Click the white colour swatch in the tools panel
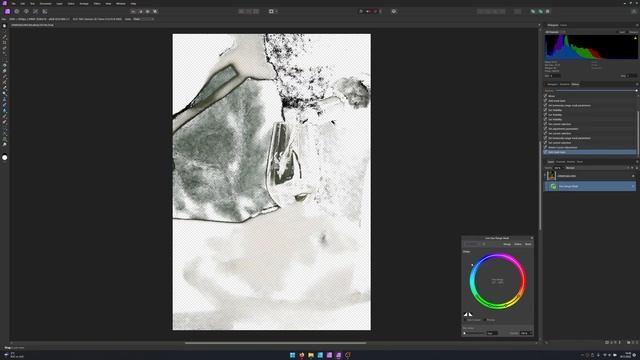The height and width of the screenshot is (360, 640). point(4,158)
